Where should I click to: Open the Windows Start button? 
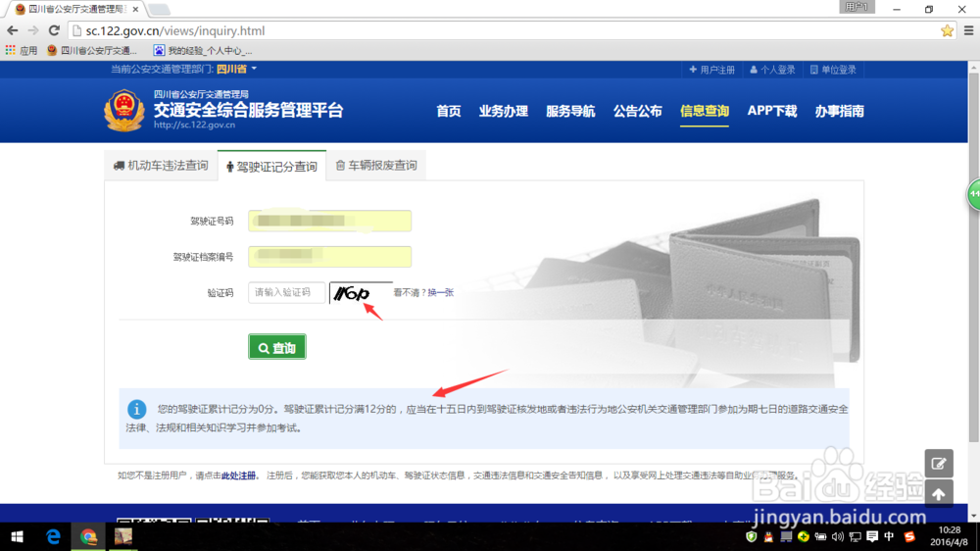pos(17,536)
